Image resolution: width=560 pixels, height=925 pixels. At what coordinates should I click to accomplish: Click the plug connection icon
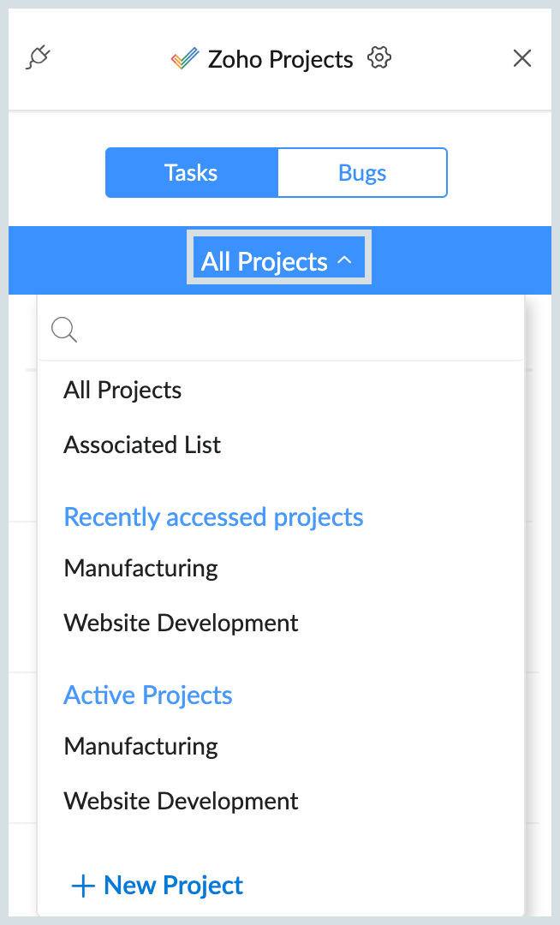39,58
